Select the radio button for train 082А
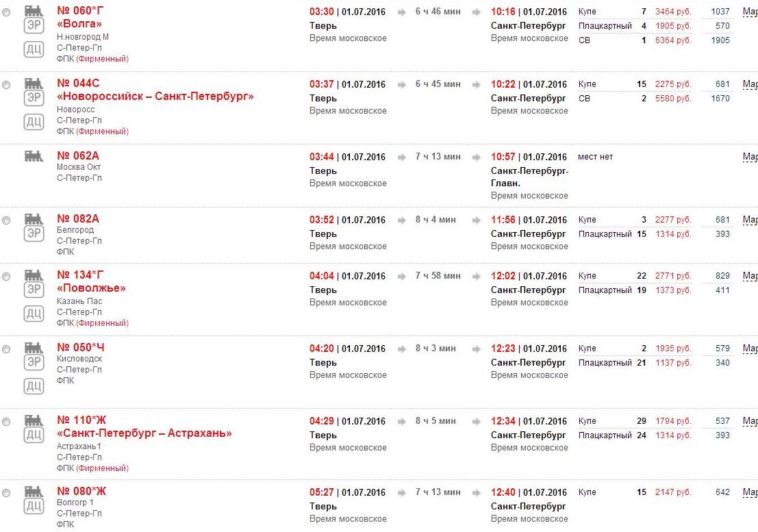758x532 pixels. pyautogui.click(x=6, y=220)
